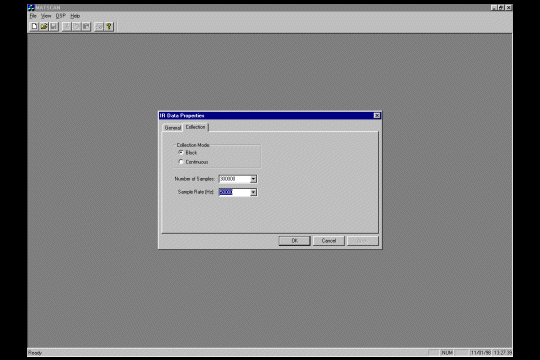540x360 pixels.
Task: Expand the Sample Rate (Hz) dropdown arrow
Action: 253,192
